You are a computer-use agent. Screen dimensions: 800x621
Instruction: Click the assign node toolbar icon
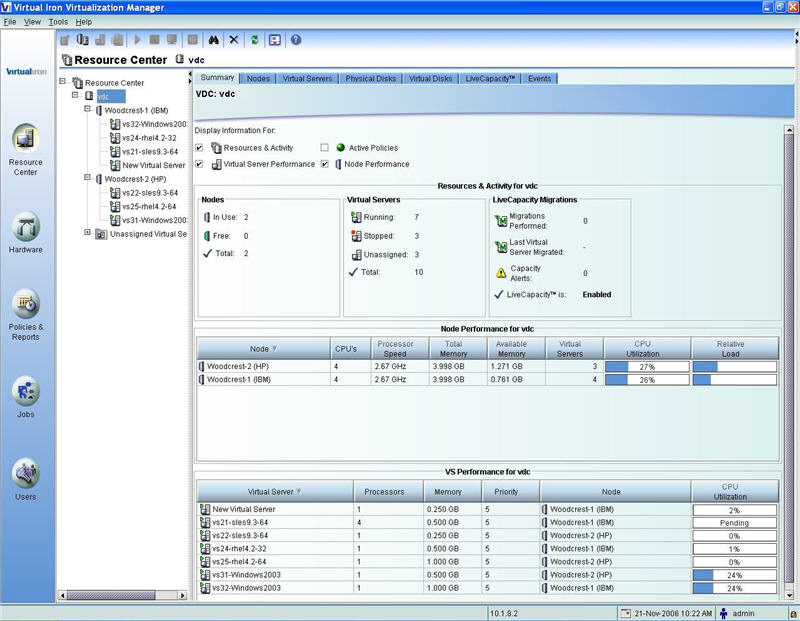(x=82, y=40)
